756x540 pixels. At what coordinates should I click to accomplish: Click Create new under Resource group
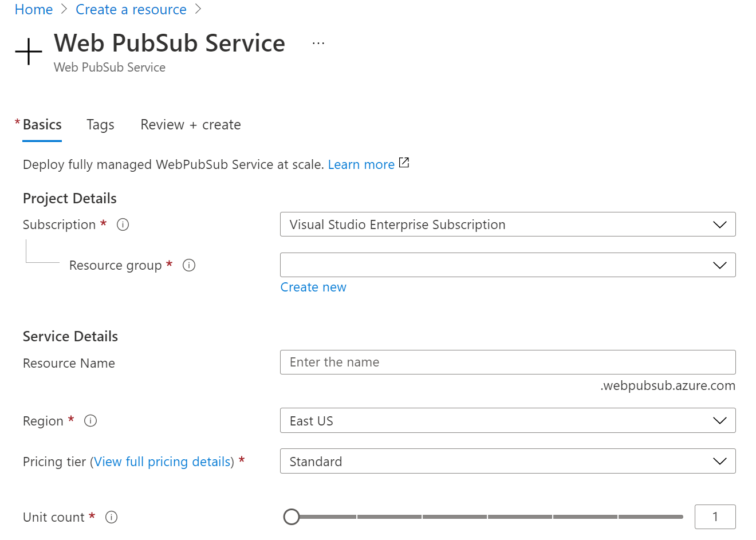click(x=313, y=287)
